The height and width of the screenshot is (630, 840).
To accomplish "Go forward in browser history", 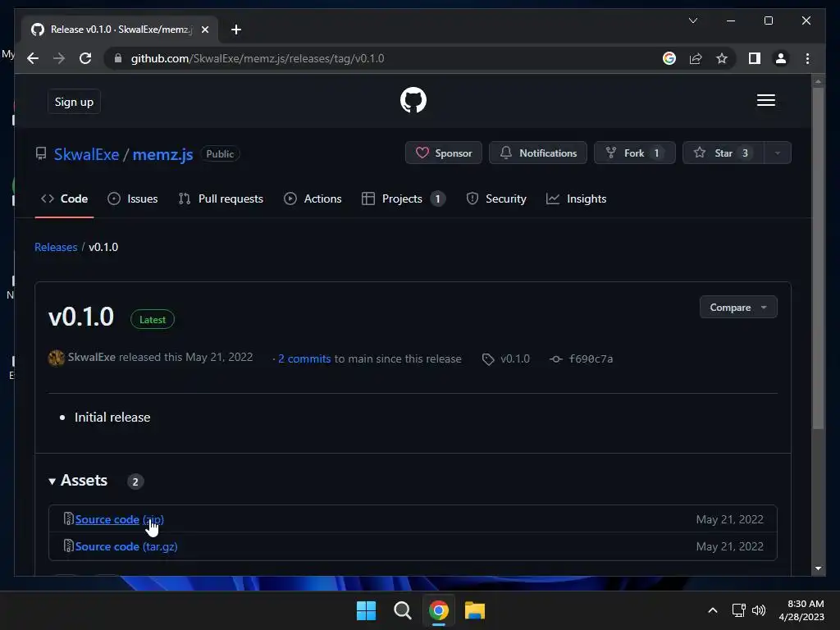I will pyautogui.click(x=59, y=58).
